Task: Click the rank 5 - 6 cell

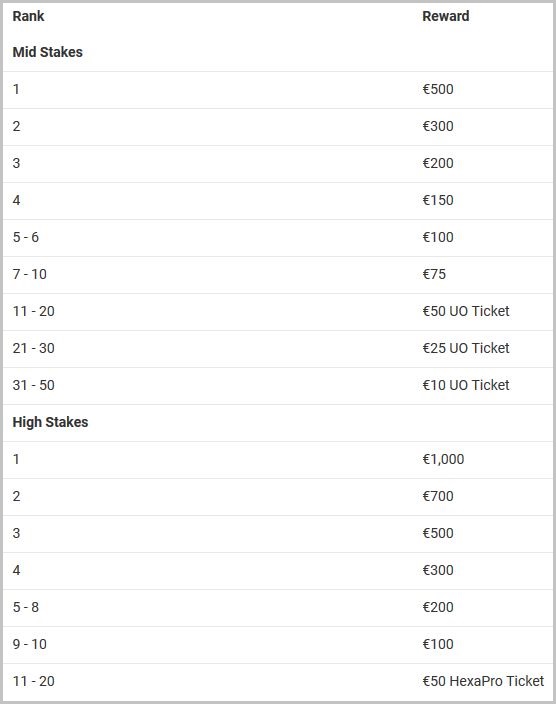Action: point(26,237)
